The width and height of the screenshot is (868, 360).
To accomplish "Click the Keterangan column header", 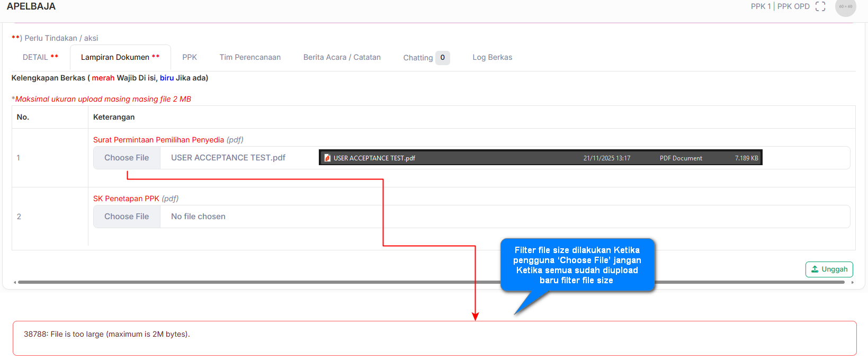I will pyautogui.click(x=114, y=117).
